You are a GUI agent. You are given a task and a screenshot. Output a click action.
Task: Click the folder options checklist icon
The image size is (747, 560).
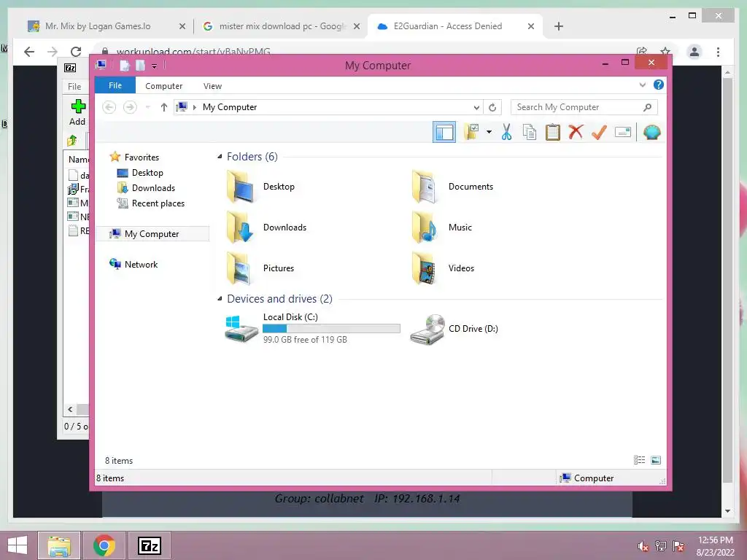471,132
